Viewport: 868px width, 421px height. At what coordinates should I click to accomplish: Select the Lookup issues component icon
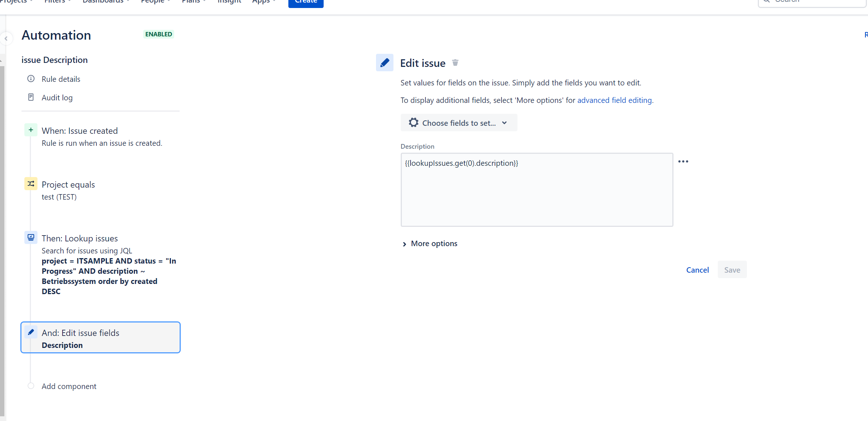click(31, 237)
